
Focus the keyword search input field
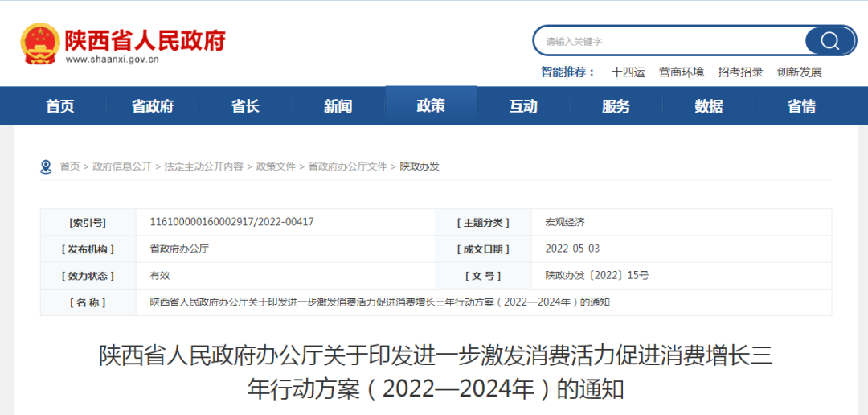click(669, 41)
